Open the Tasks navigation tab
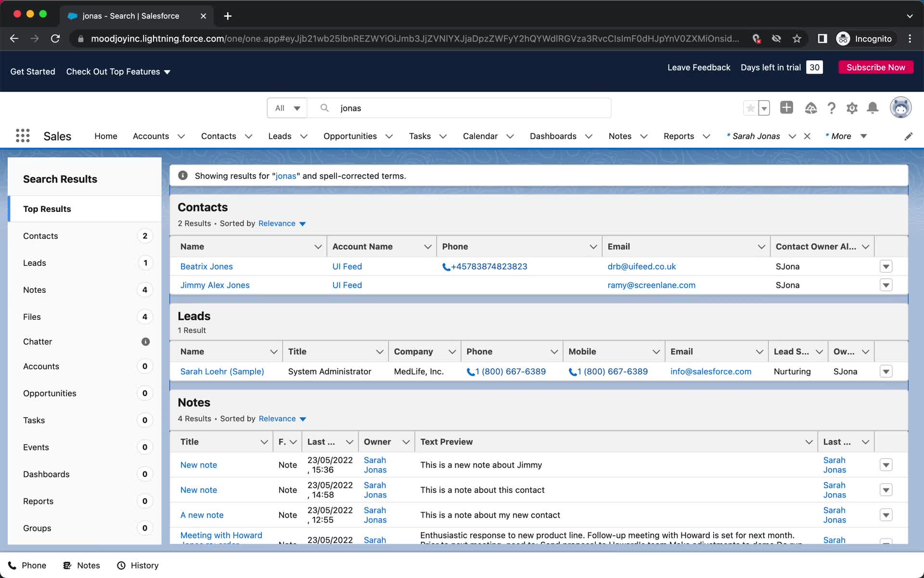Image resolution: width=924 pixels, height=578 pixels. 420,136
